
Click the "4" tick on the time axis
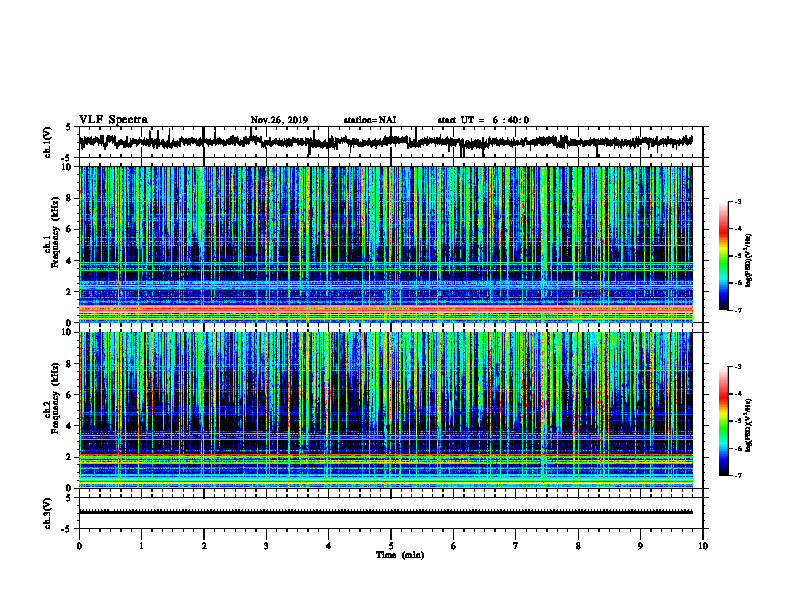point(329,546)
